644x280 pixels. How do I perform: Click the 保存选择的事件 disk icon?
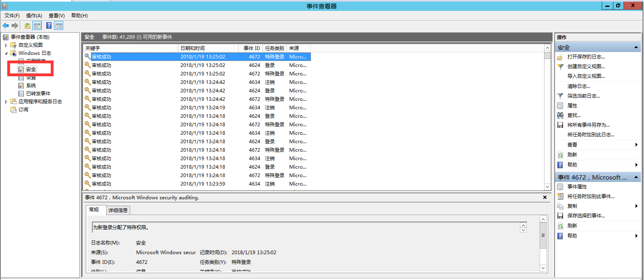(x=560, y=216)
